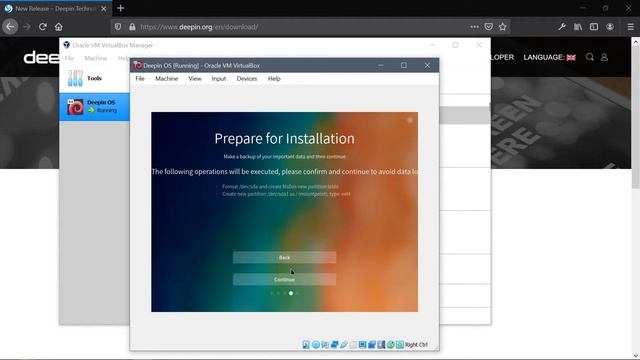
Task: Click the Continue button in Deepin installer
Action: [x=284, y=280]
